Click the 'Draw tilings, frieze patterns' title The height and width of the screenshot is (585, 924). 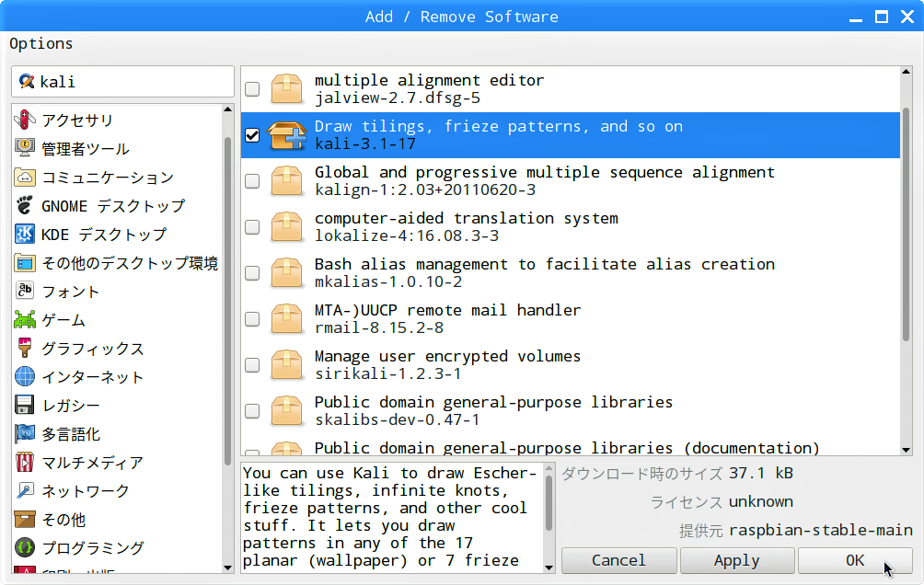(499, 127)
